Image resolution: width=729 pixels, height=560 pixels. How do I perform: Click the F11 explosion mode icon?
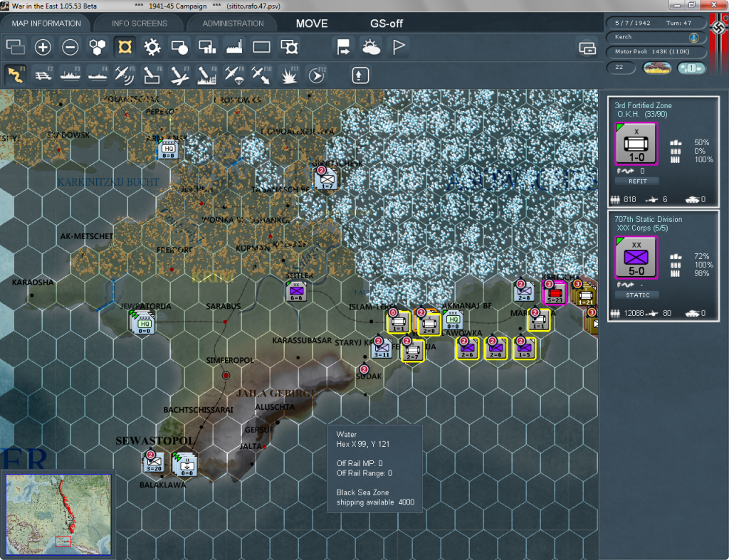[289, 75]
